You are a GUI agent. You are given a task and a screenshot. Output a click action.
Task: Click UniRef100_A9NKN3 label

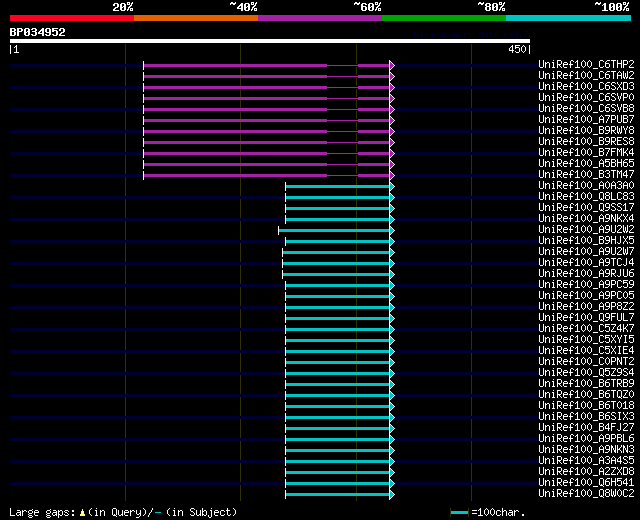[x=586, y=450]
